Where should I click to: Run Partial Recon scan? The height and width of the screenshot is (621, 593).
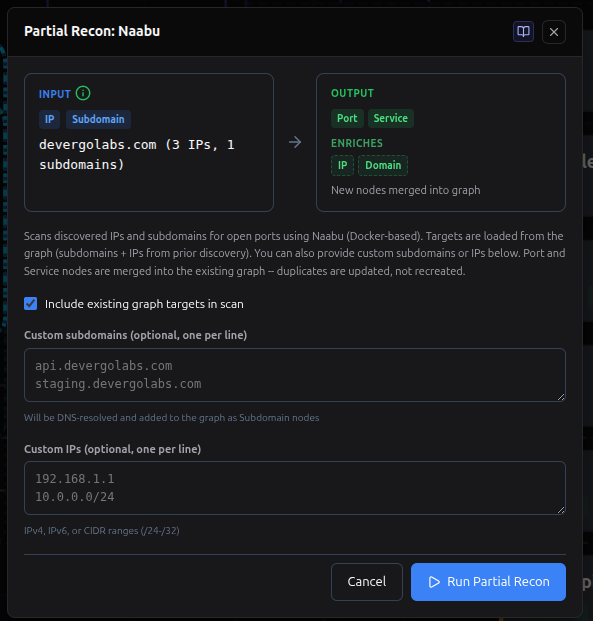click(x=488, y=582)
